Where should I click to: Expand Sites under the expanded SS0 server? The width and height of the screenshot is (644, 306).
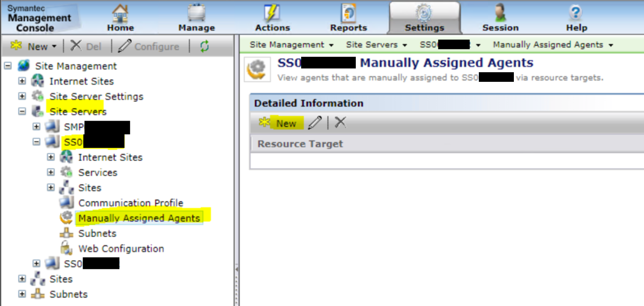(51, 187)
